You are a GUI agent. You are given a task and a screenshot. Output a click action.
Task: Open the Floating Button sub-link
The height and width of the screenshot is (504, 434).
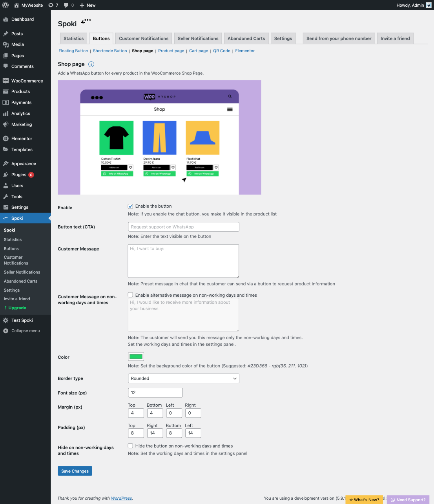(73, 51)
